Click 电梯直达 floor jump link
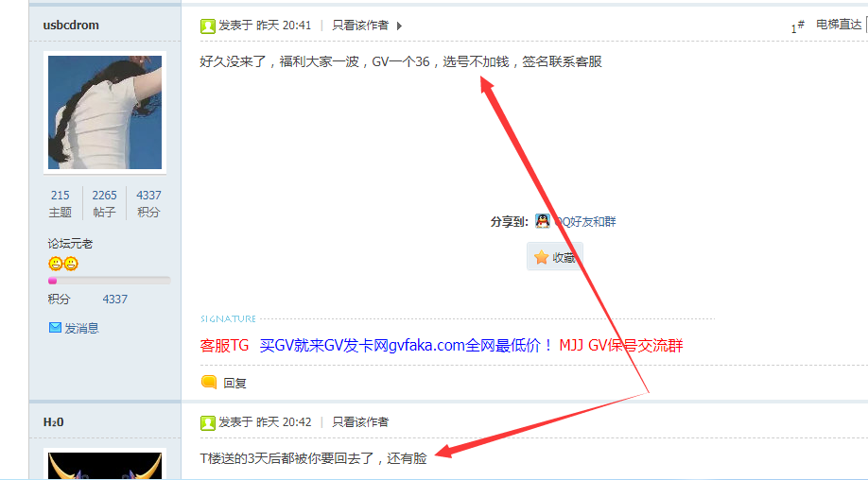The image size is (868, 480). point(839,25)
